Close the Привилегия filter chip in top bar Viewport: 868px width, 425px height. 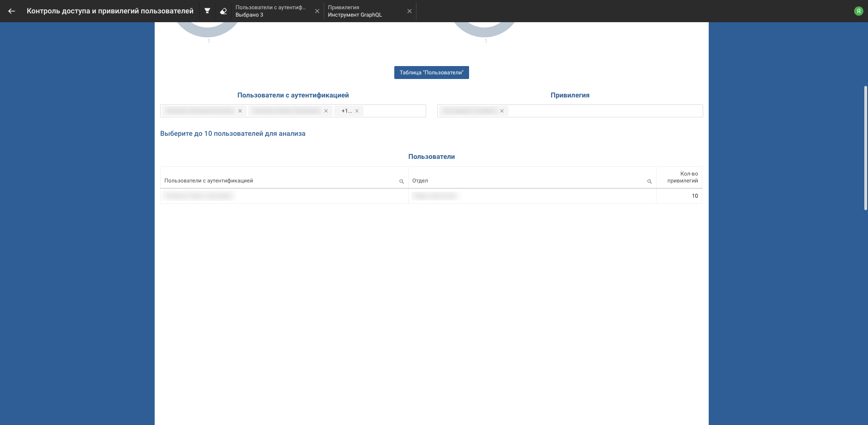pos(410,11)
